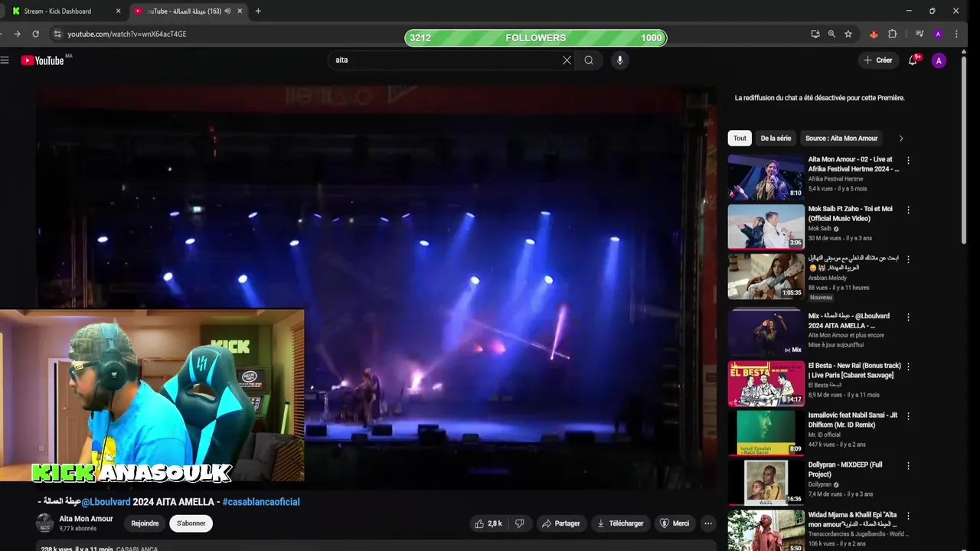Open the Chrome three-dot menu
980x551 pixels.
[x=955, y=34]
